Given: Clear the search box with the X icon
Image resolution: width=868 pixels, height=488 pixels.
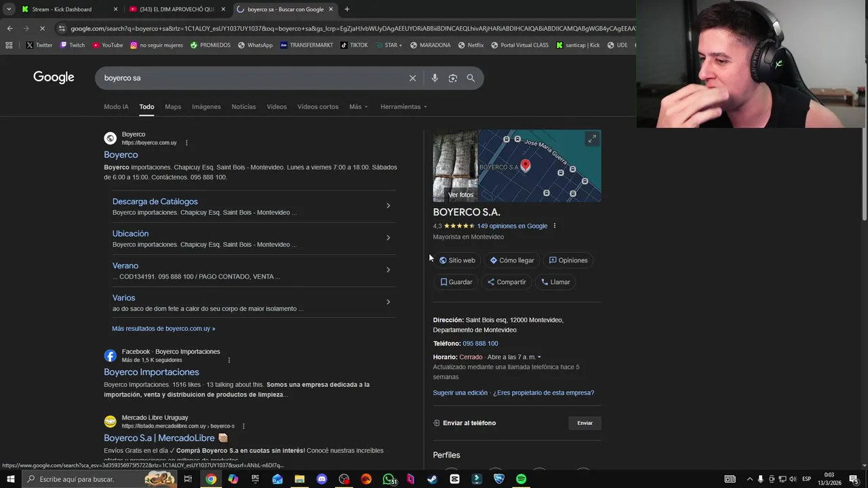Looking at the screenshot, I should [412, 78].
